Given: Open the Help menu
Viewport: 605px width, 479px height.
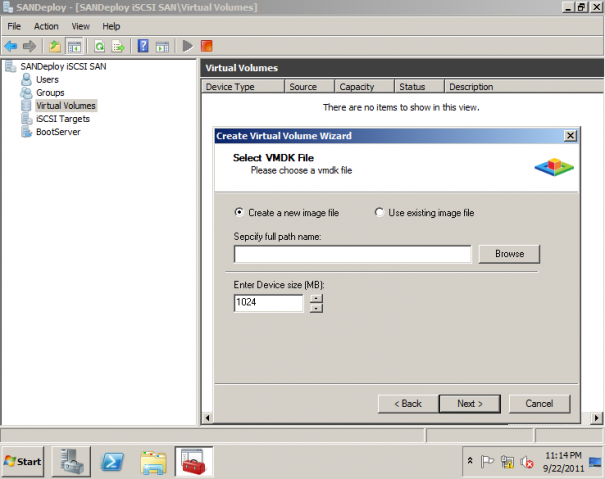Looking at the screenshot, I should coord(111,26).
